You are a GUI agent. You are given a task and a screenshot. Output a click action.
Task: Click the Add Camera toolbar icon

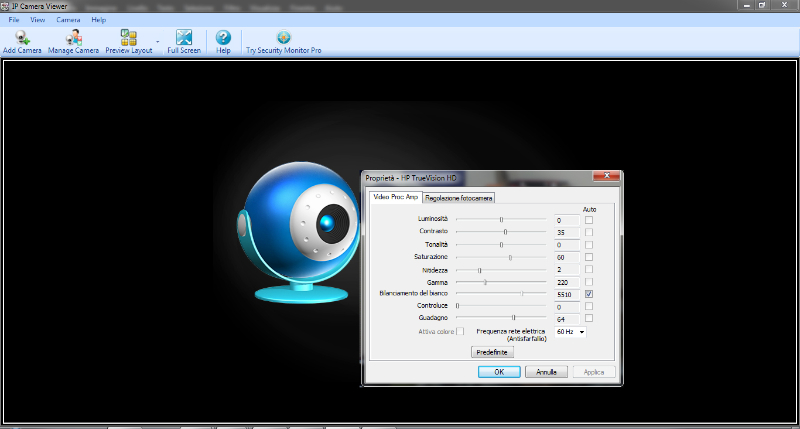pyautogui.click(x=22, y=39)
